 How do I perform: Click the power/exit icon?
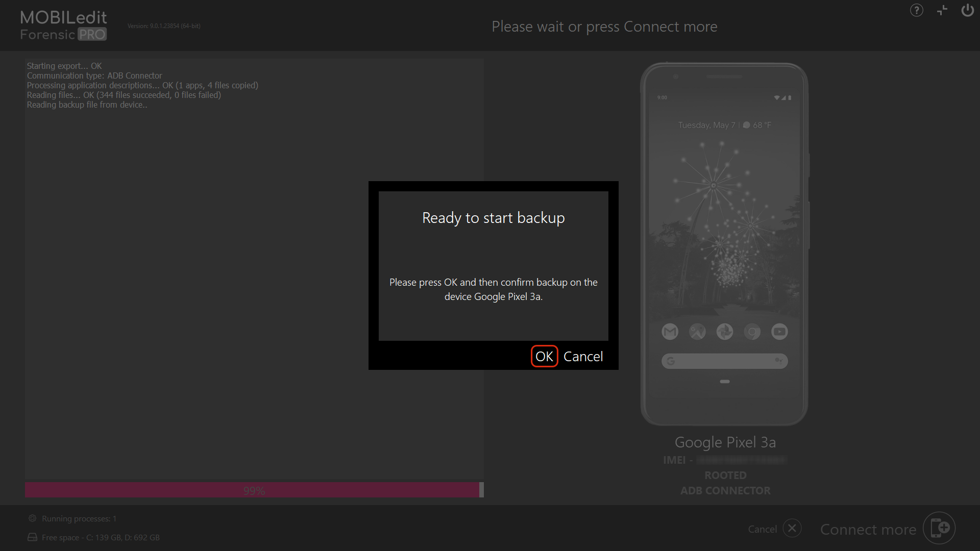tap(967, 10)
